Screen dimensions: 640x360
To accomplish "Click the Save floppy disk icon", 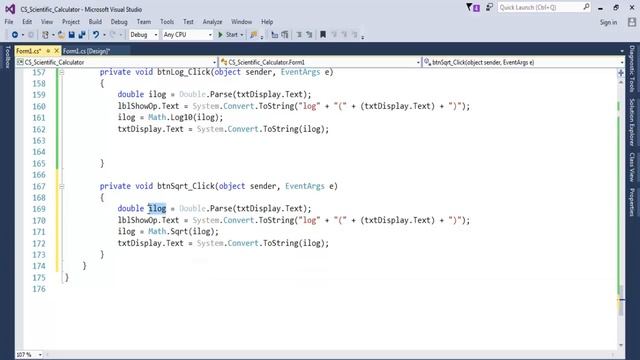I will tap(71, 35).
